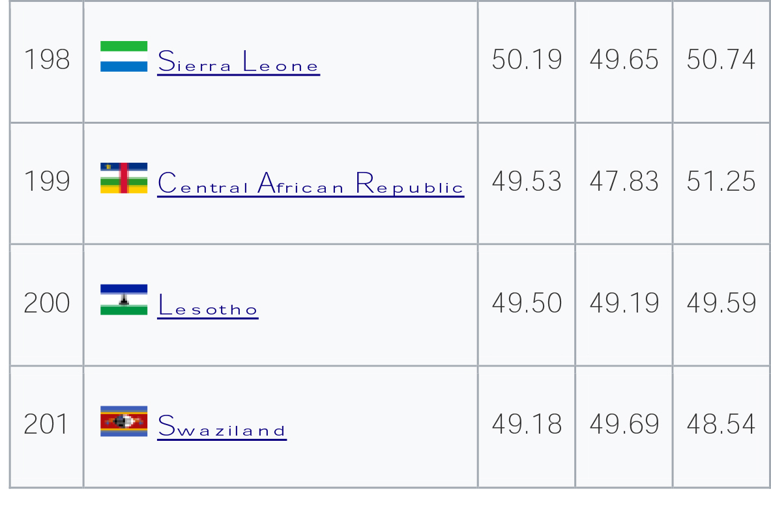The width and height of the screenshot is (771, 532).
Task: Click the 48.54 value cell
Action: click(x=721, y=427)
